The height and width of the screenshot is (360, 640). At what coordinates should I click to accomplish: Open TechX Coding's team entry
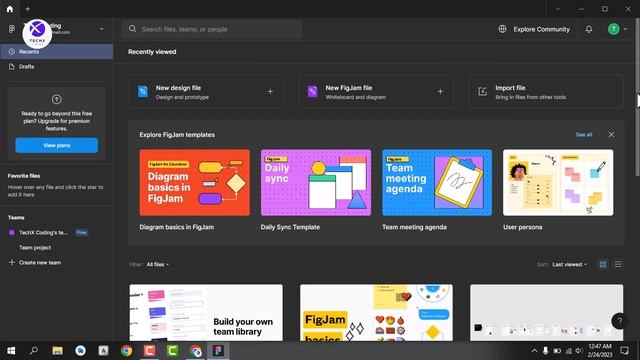tap(43, 233)
